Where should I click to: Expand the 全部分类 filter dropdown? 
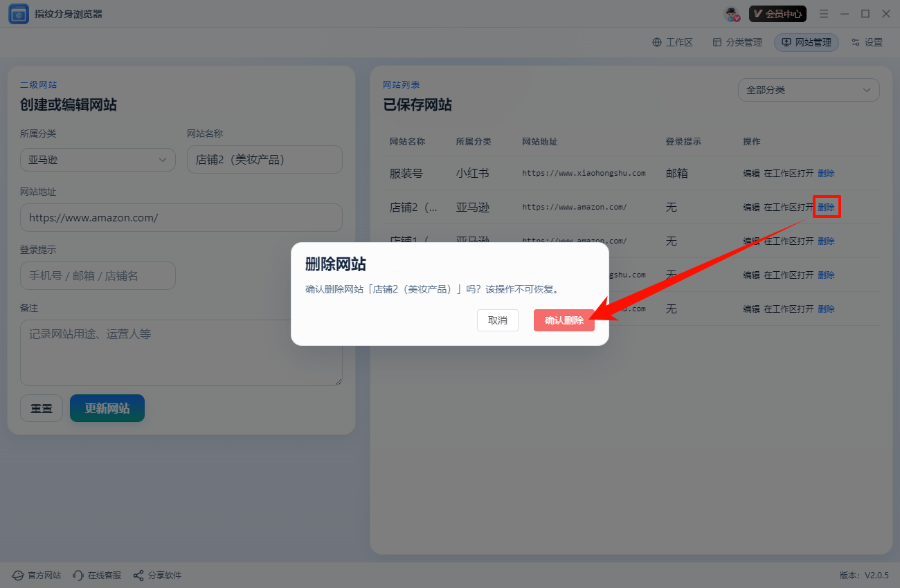click(809, 90)
